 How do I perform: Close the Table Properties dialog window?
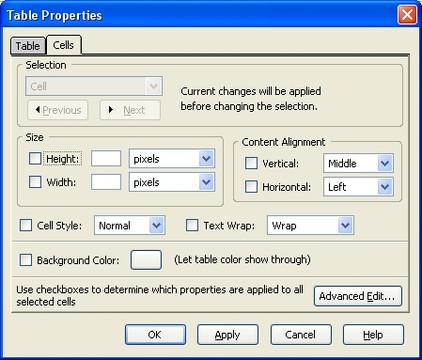tap(407, 15)
